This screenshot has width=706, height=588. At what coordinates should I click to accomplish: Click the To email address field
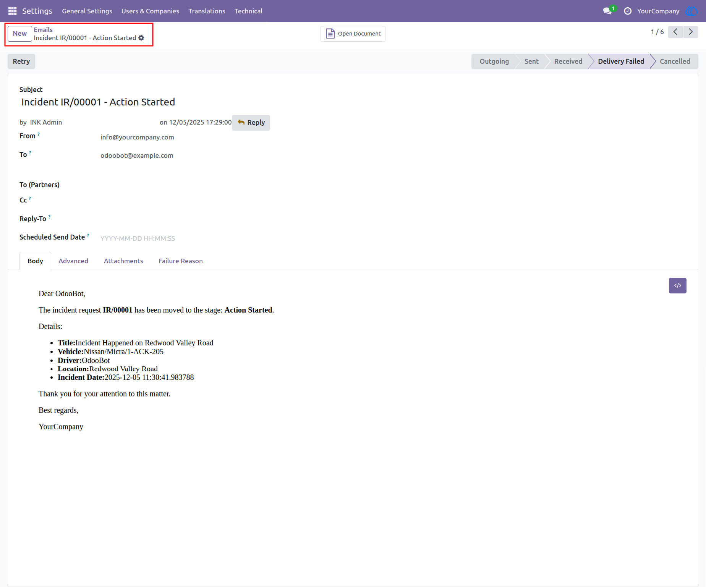(x=137, y=156)
